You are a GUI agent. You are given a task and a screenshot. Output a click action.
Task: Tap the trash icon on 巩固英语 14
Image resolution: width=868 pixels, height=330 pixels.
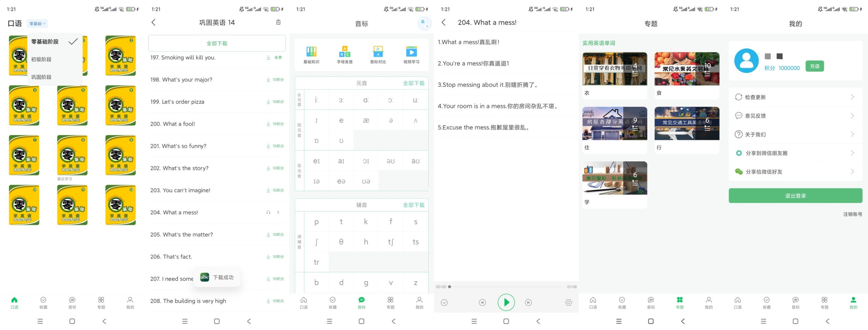(278, 22)
